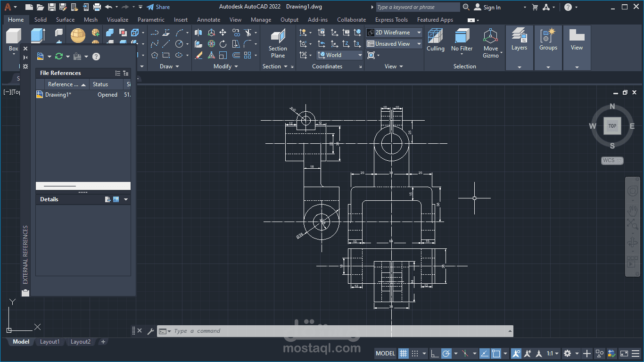Expand the View panel flyout
Image resolution: width=644 pixels, height=362 pixels.
click(x=394, y=66)
